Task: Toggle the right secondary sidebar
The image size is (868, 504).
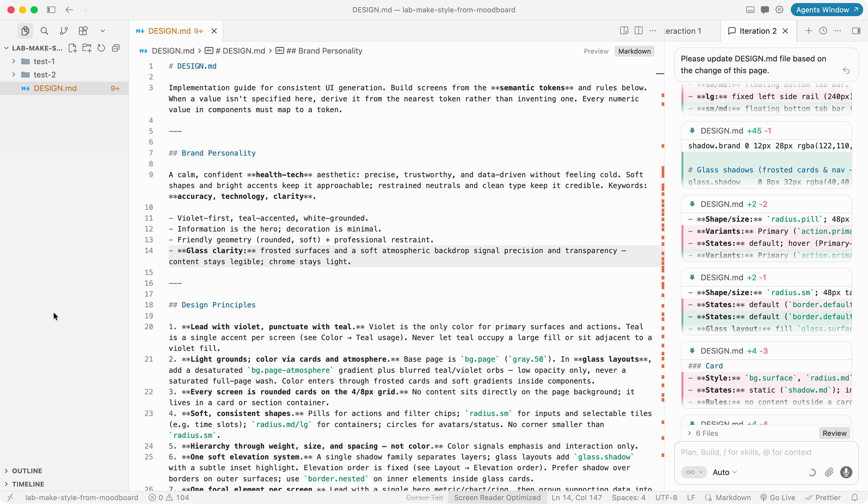Action: (x=856, y=31)
